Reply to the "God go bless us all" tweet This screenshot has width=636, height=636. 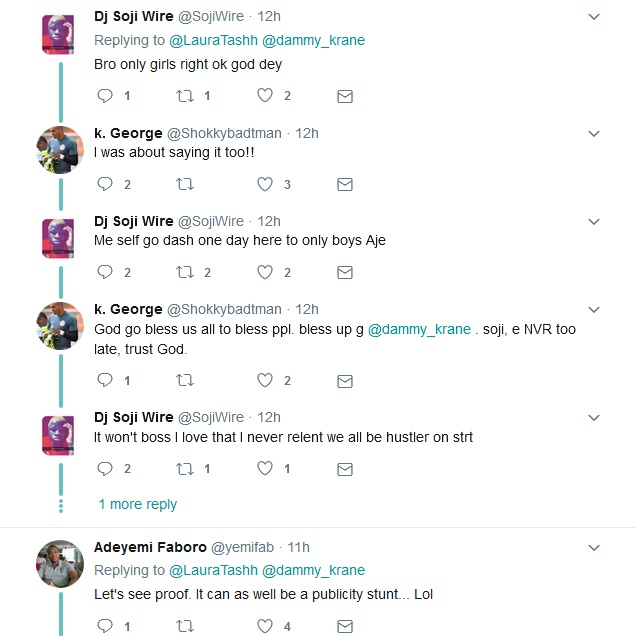tap(105, 380)
